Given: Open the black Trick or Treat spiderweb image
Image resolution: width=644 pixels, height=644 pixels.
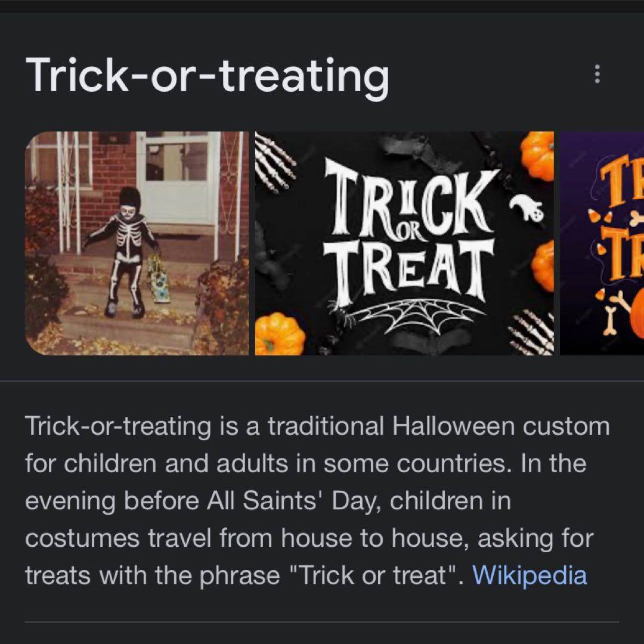Looking at the screenshot, I should [404, 243].
